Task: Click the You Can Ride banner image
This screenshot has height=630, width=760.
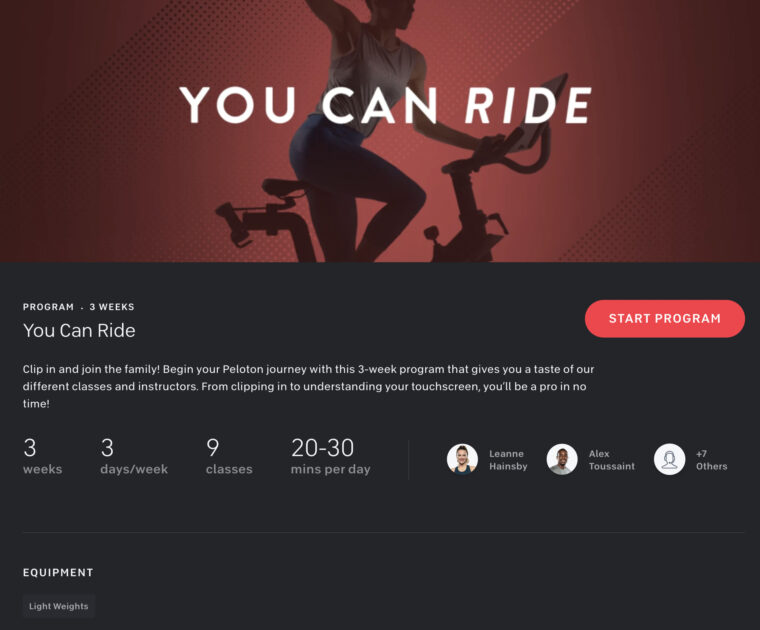Action: click(380, 131)
